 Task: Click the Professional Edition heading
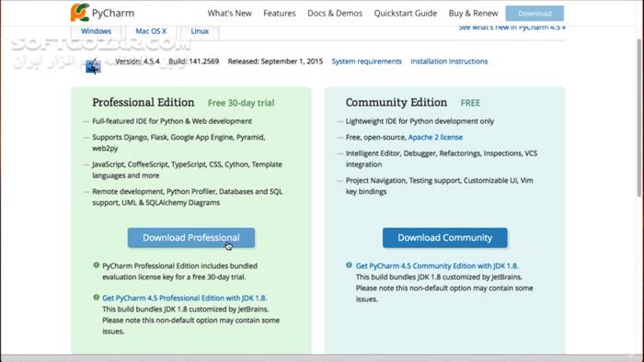(144, 102)
